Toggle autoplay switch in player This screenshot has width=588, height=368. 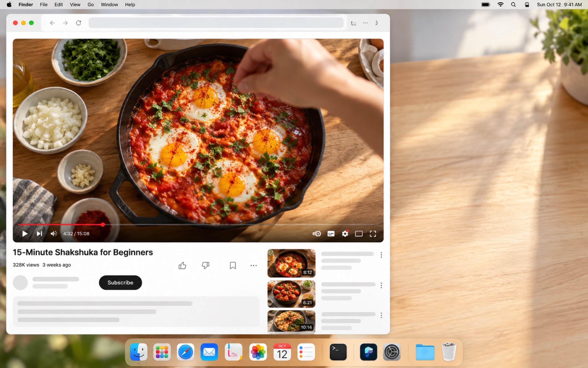point(317,234)
